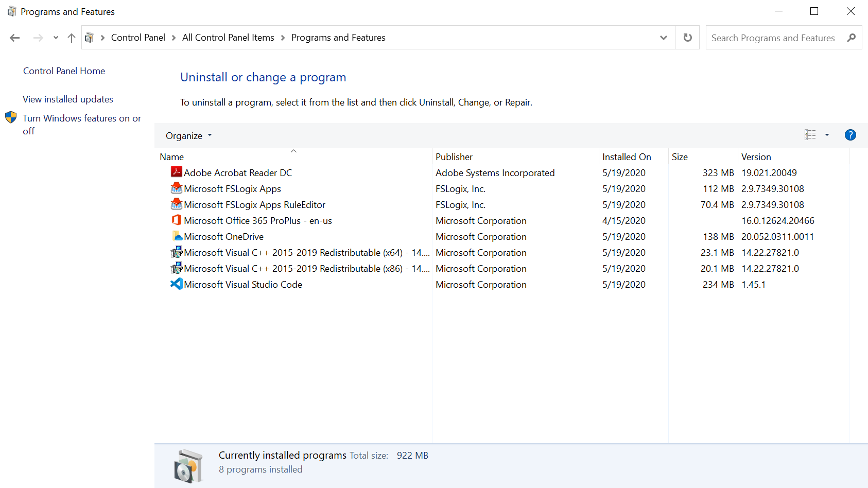Expand the chevron after All Control Panel Items
868x488 pixels.
point(283,38)
